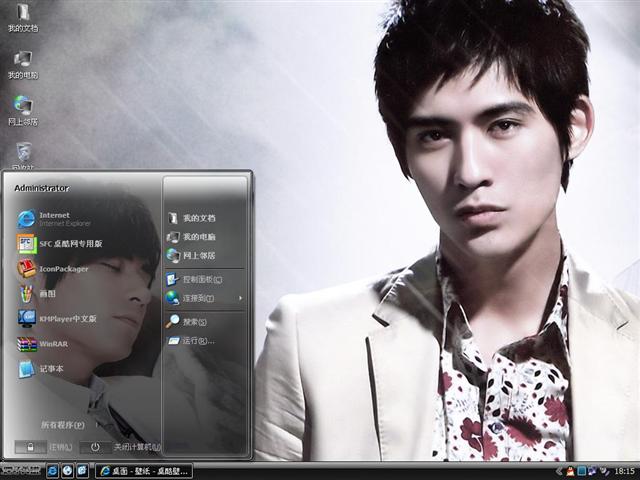Open WinRAR from the start menu

43,344
